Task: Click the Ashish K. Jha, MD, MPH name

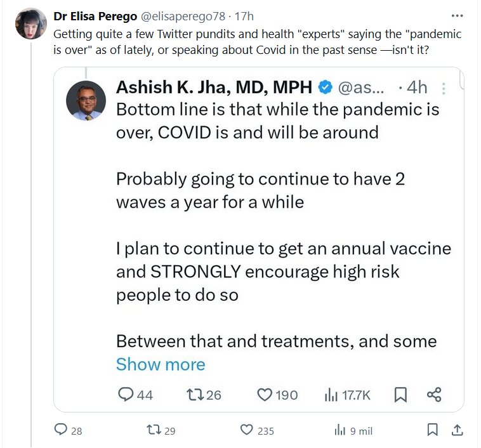Action: 214,88
